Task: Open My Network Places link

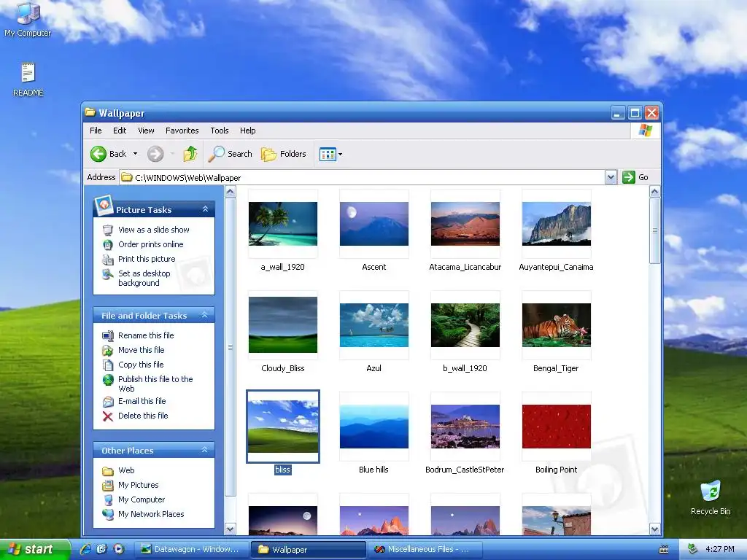Action: pyautogui.click(x=151, y=514)
